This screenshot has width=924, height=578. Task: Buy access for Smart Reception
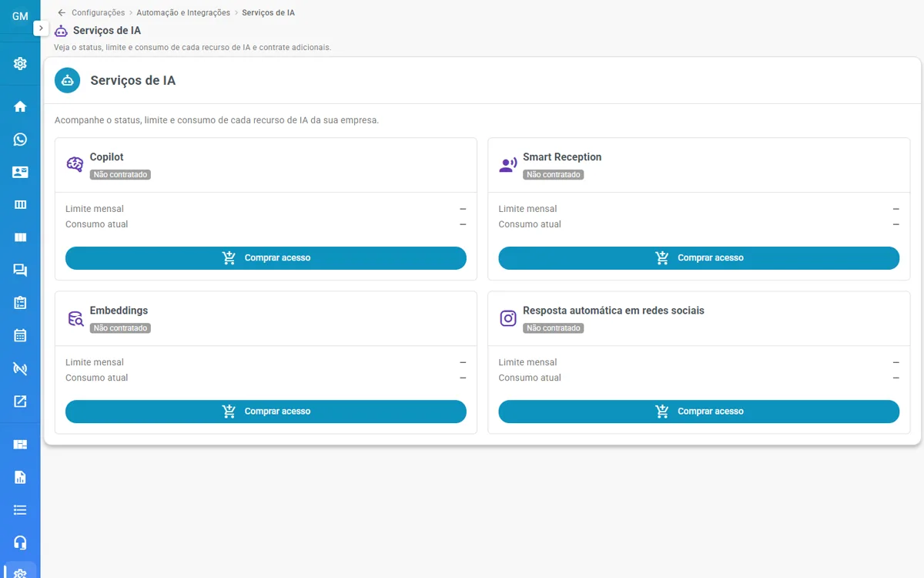point(698,258)
